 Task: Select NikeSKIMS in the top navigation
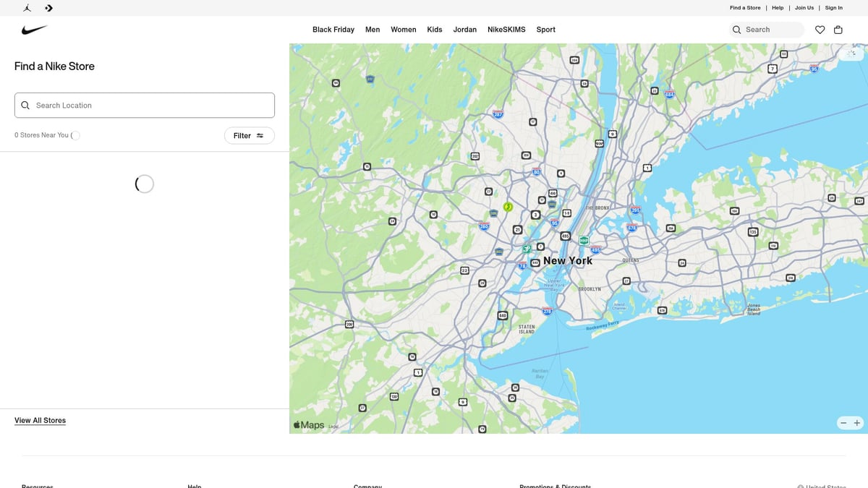click(506, 30)
